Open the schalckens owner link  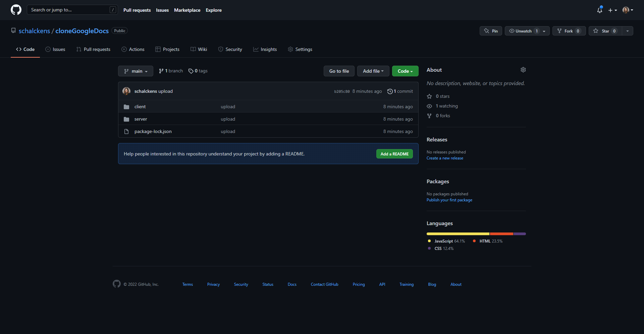(x=34, y=31)
